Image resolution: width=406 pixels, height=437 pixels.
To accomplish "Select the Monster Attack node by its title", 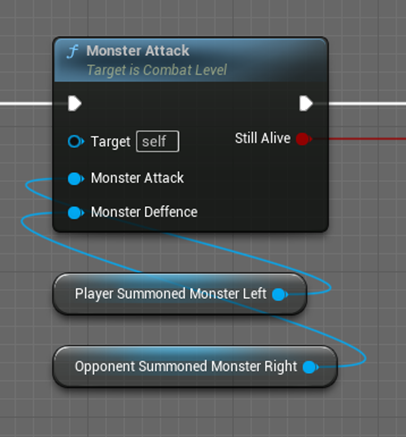I will click(138, 51).
